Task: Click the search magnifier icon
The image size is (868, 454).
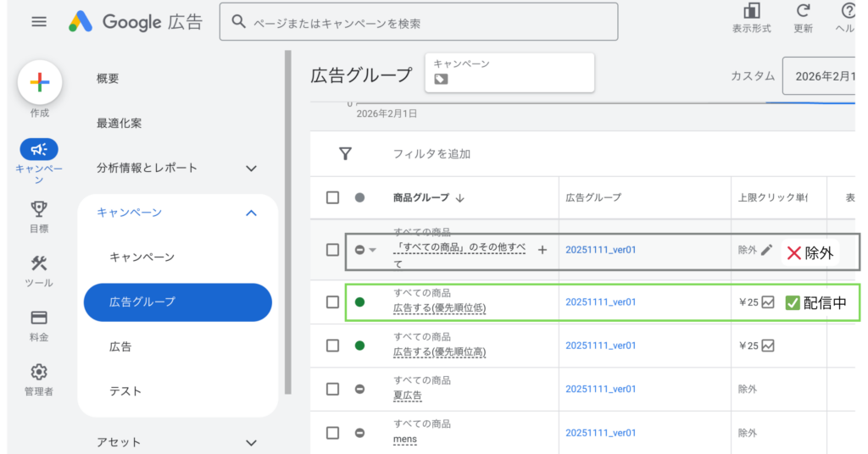Action: (238, 22)
